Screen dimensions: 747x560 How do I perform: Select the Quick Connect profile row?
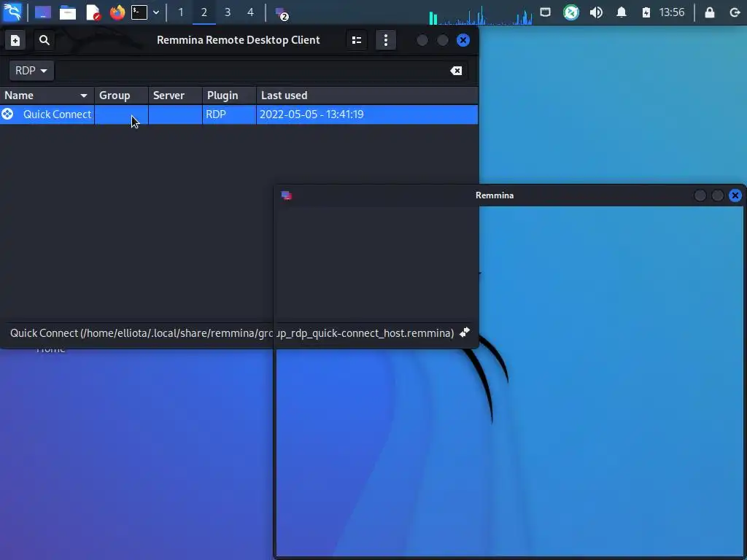[239, 114]
